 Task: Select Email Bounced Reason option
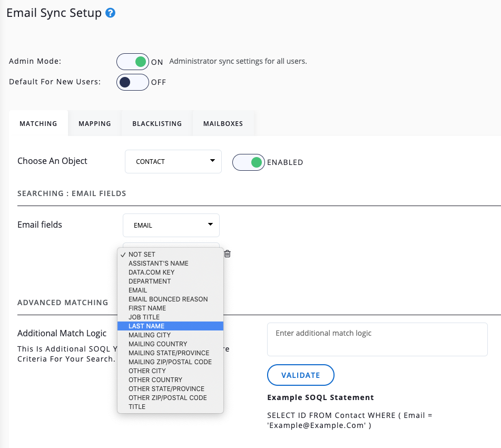(168, 299)
